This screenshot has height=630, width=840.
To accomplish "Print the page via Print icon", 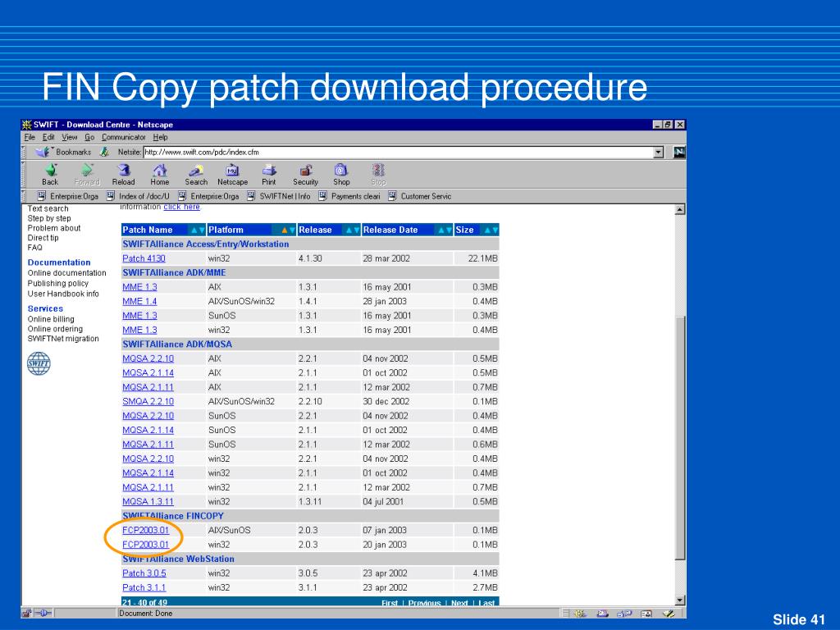I will click(269, 174).
